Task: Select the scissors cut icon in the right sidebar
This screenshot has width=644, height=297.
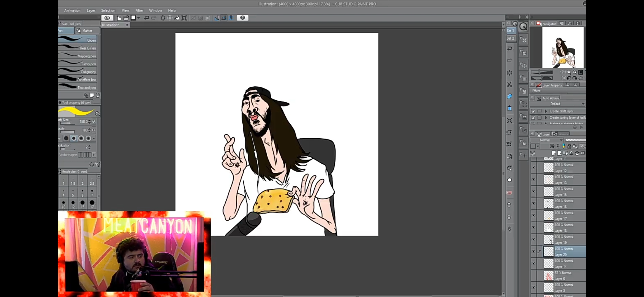Action: click(509, 85)
